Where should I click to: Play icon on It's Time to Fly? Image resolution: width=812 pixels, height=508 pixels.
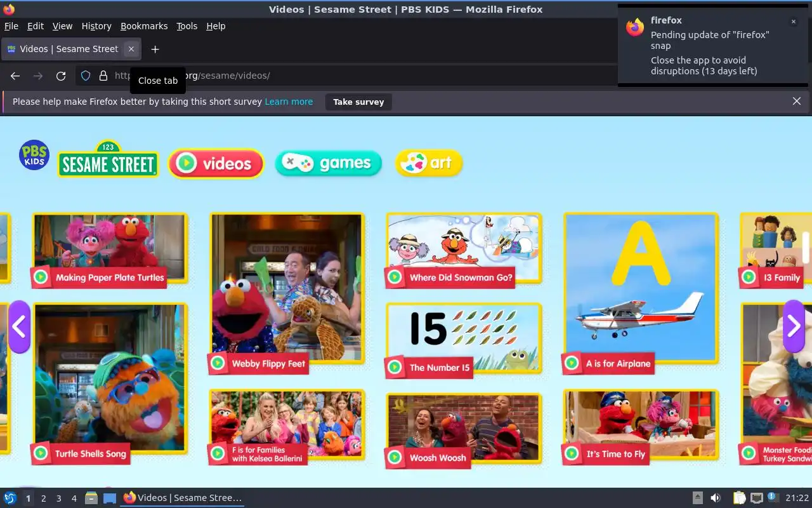[x=572, y=453]
